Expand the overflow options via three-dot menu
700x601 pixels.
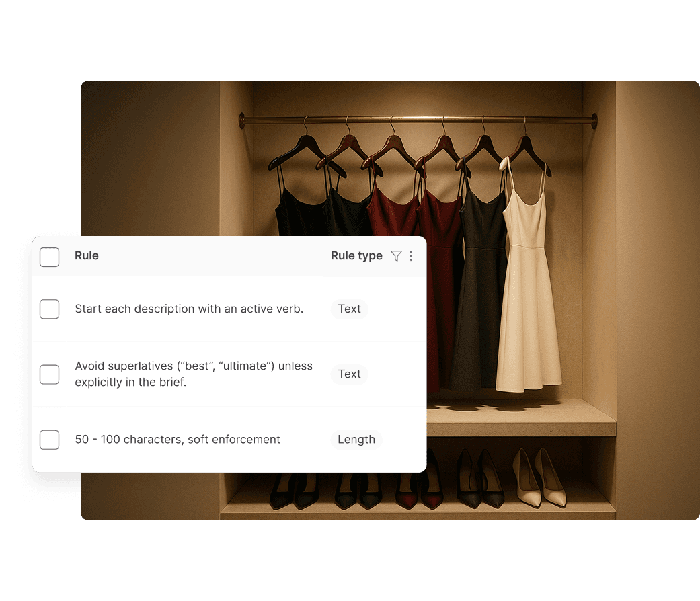412,255
